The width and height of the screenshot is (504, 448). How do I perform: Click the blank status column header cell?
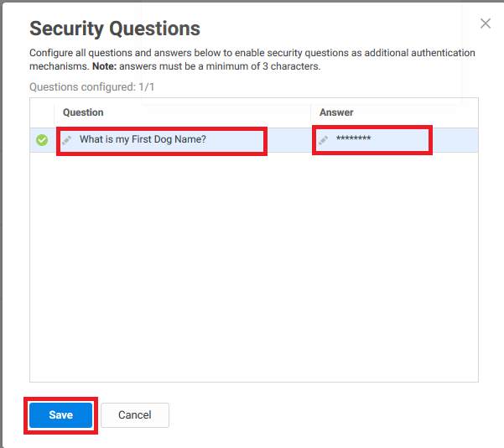coord(42,112)
